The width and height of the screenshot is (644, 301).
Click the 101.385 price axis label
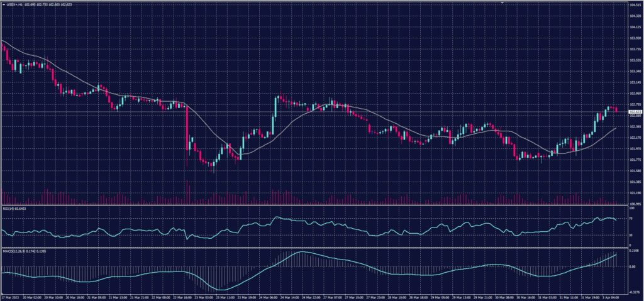tap(635, 182)
